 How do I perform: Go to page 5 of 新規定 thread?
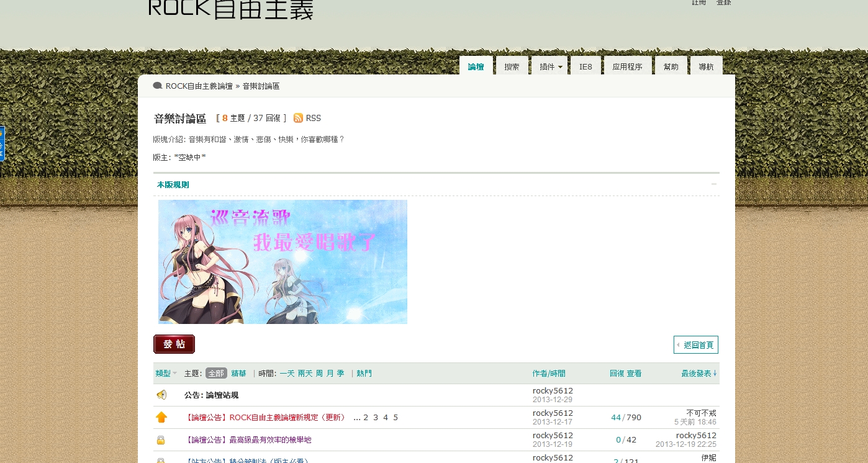[x=396, y=418]
